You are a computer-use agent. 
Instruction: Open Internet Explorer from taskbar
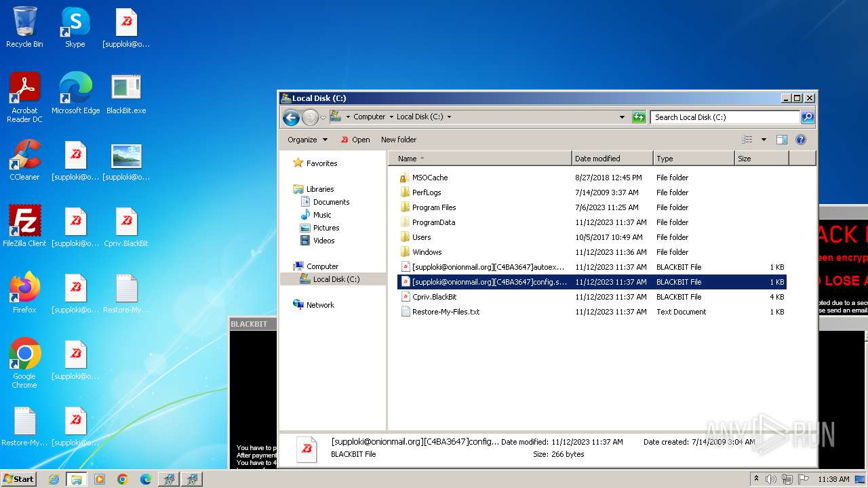(x=54, y=479)
